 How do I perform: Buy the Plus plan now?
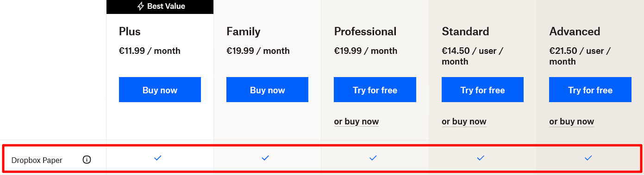(160, 90)
